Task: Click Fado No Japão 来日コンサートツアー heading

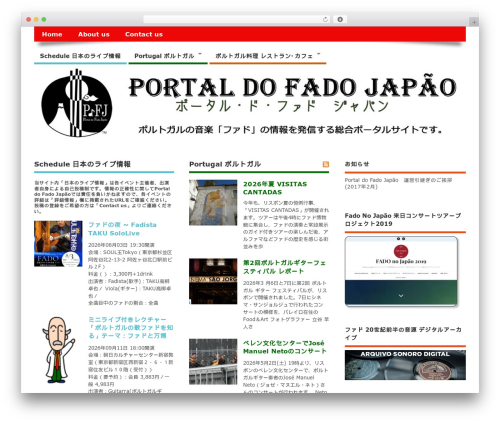Action: [x=403, y=220]
